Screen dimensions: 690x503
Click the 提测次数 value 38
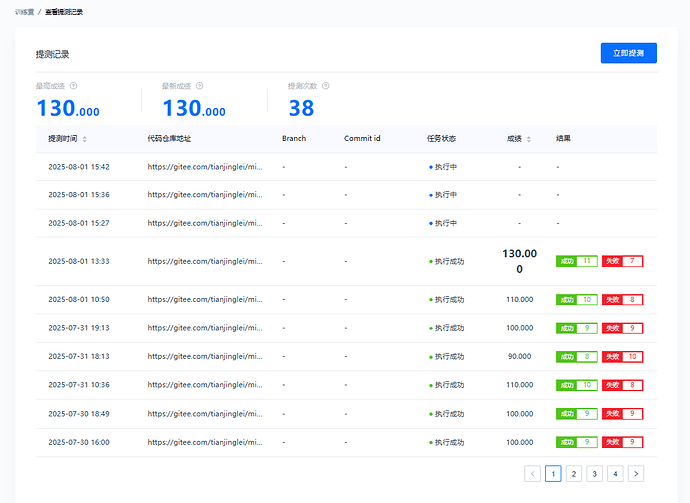[x=301, y=108]
